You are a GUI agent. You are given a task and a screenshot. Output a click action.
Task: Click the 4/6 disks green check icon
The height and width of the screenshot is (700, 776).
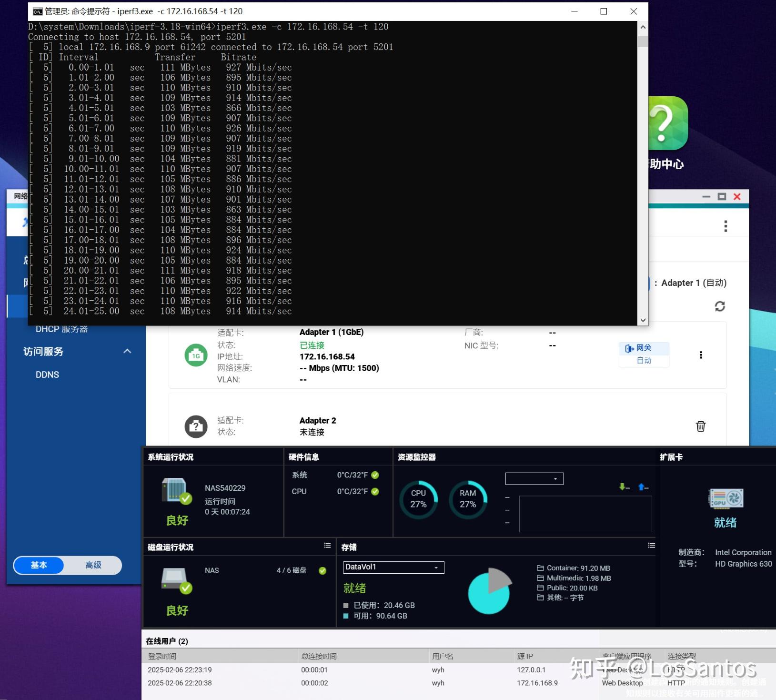[322, 570]
